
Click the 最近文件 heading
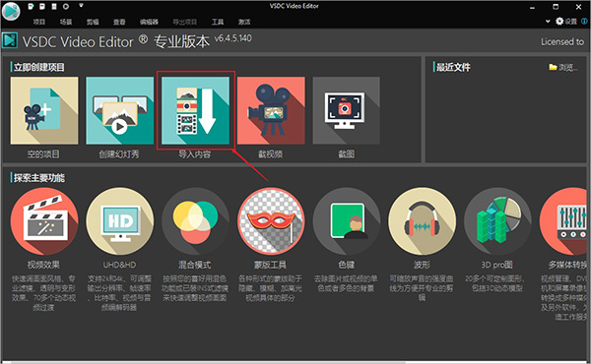(x=453, y=67)
